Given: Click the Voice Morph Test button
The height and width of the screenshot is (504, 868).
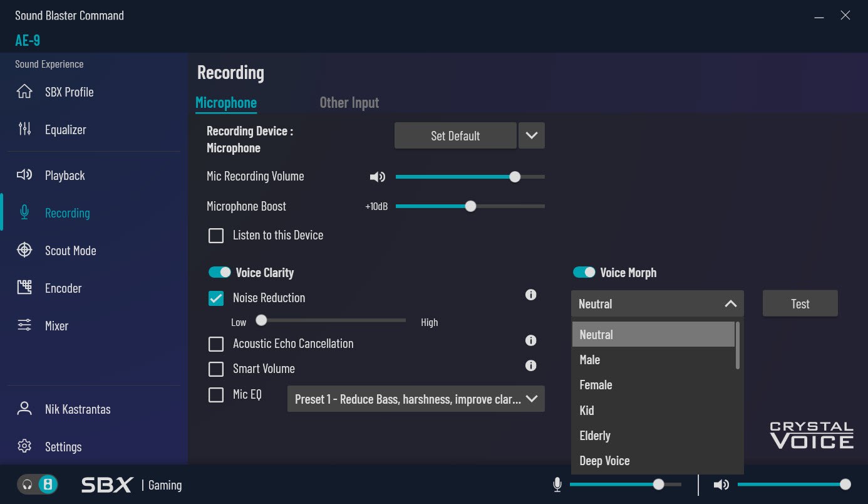Looking at the screenshot, I should click(800, 303).
